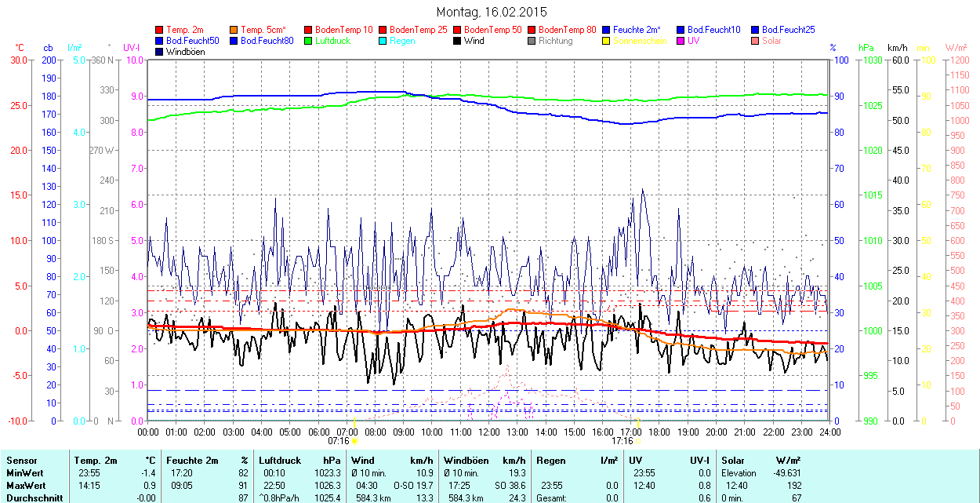Click the red Temp. 2m legend swatch

coord(160,30)
